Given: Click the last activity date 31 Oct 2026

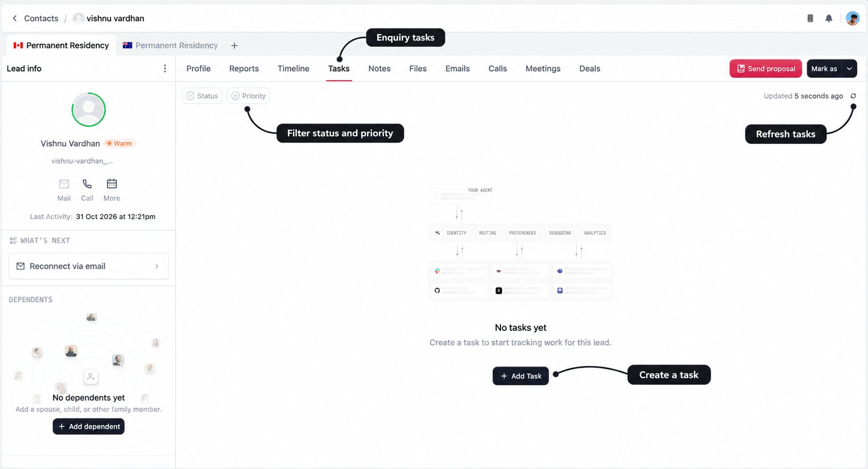Looking at the screenshot, I should point(116,217).
